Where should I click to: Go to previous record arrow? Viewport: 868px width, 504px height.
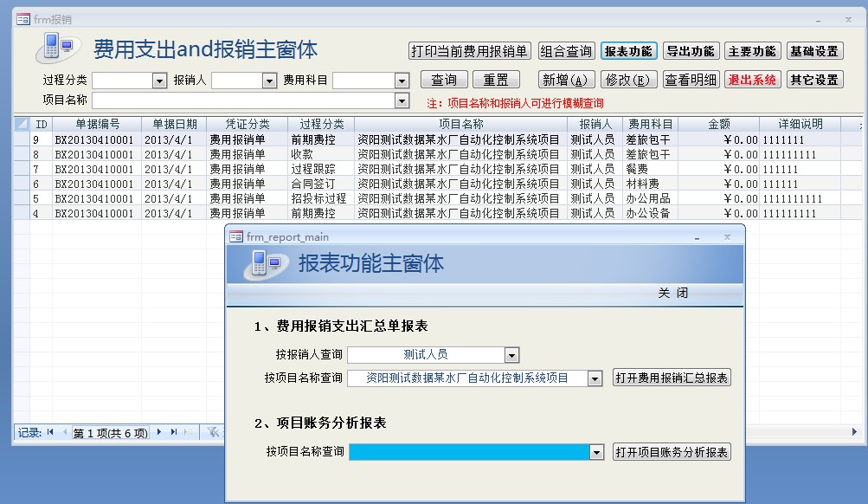(x=64, y=432)
